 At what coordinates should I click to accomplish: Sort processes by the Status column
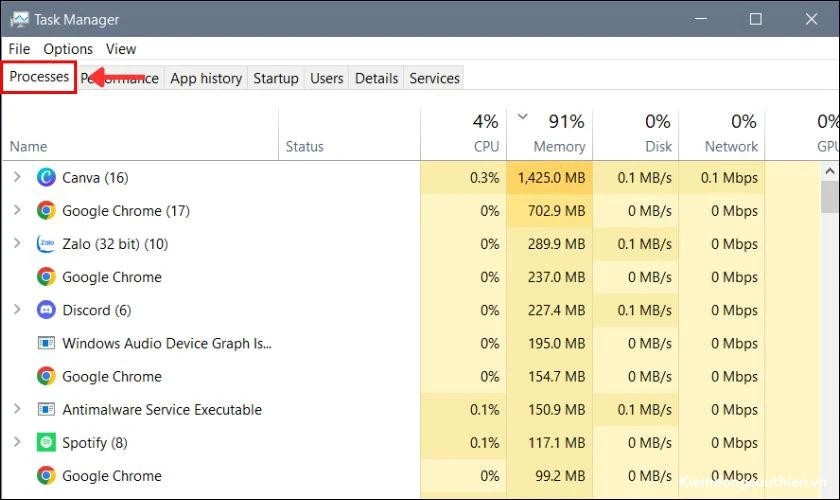[349, 135]
